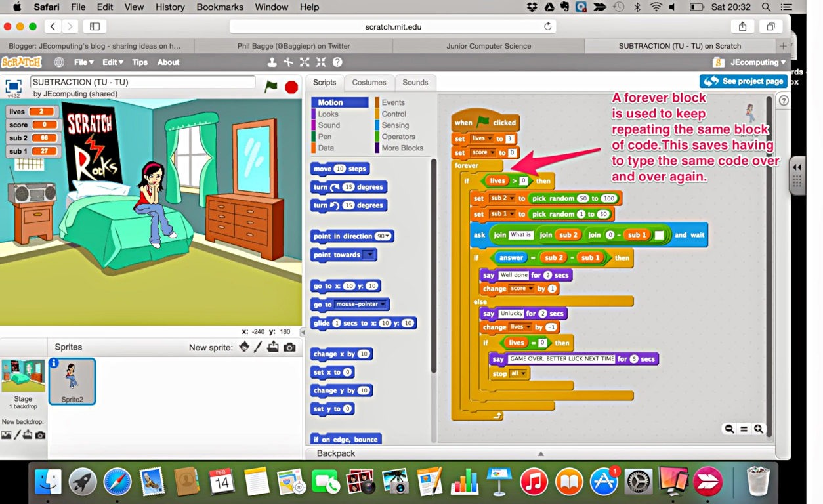
Task: Open the help panel question mark
Action: 783,100
